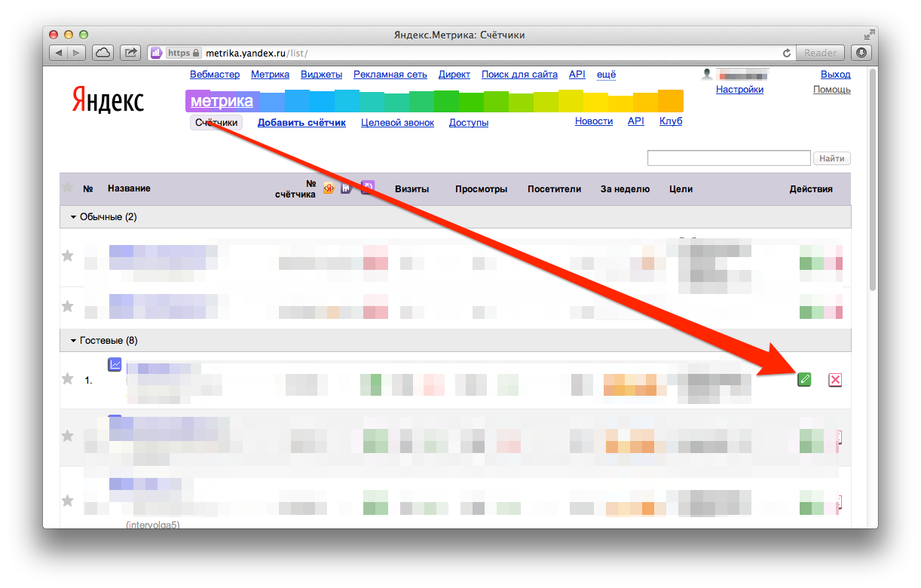
Task: Open iCloud Tabs cloud button
Action: coord(103,53)
